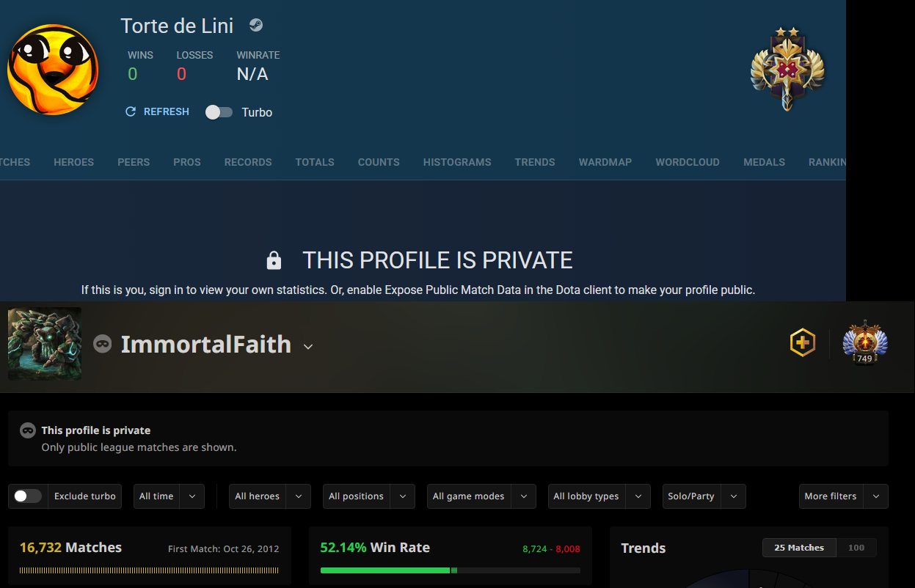Click the WINRATE N/A value
915x588 pixels.
[252, 74]
